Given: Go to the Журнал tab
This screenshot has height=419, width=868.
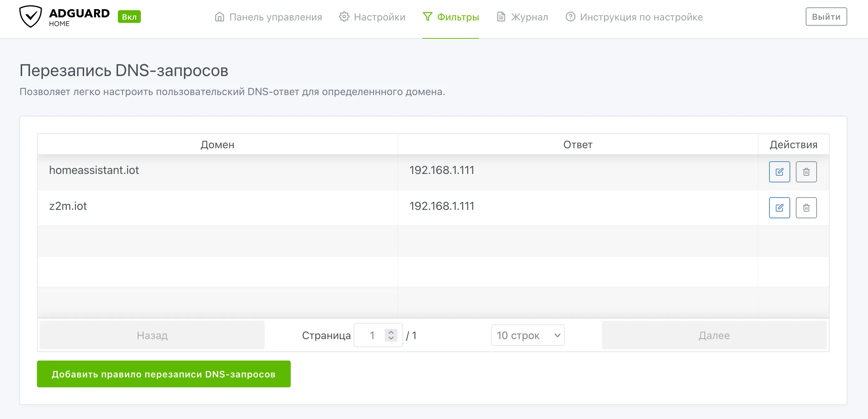Looking at the screenshot, I should tap(522, 17).
